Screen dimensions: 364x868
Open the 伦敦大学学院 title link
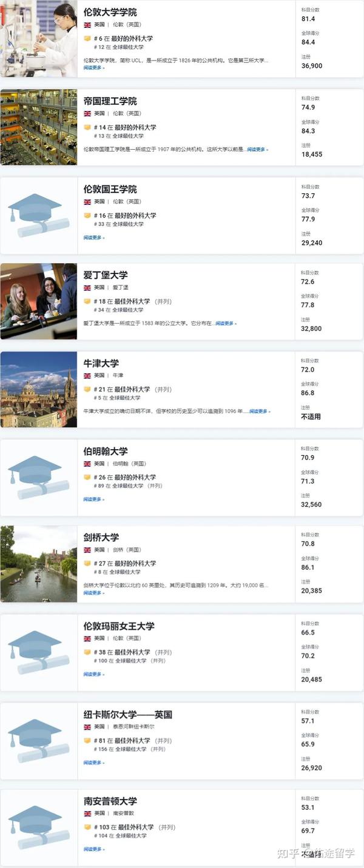pyautogui.click(x=110, y=12)
